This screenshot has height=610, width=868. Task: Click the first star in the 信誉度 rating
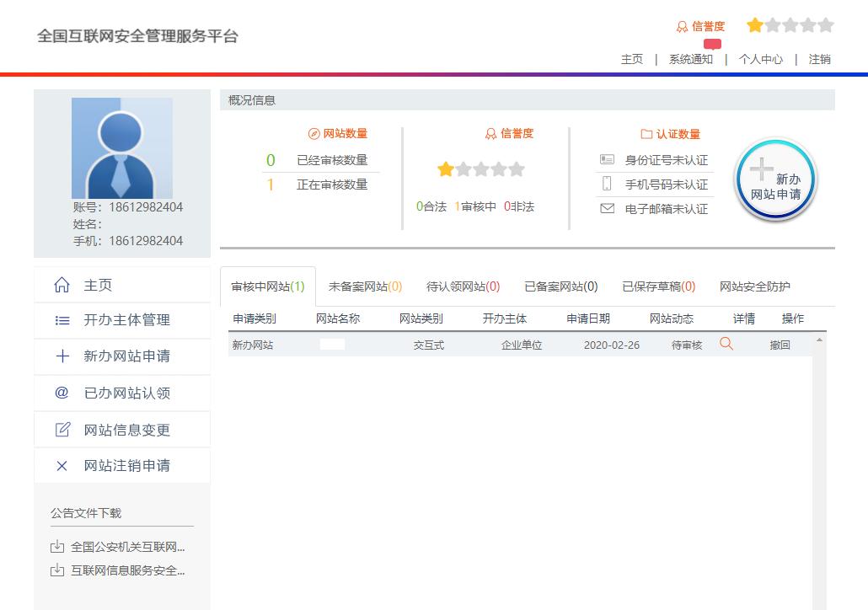pos(446,169)
